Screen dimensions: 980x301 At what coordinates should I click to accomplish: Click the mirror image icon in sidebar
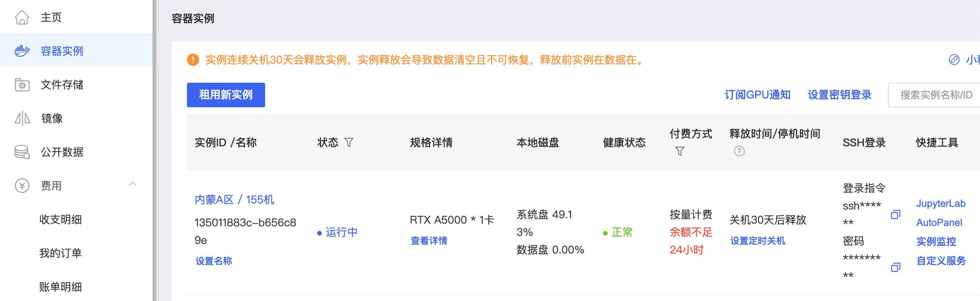tap(22, 118)
